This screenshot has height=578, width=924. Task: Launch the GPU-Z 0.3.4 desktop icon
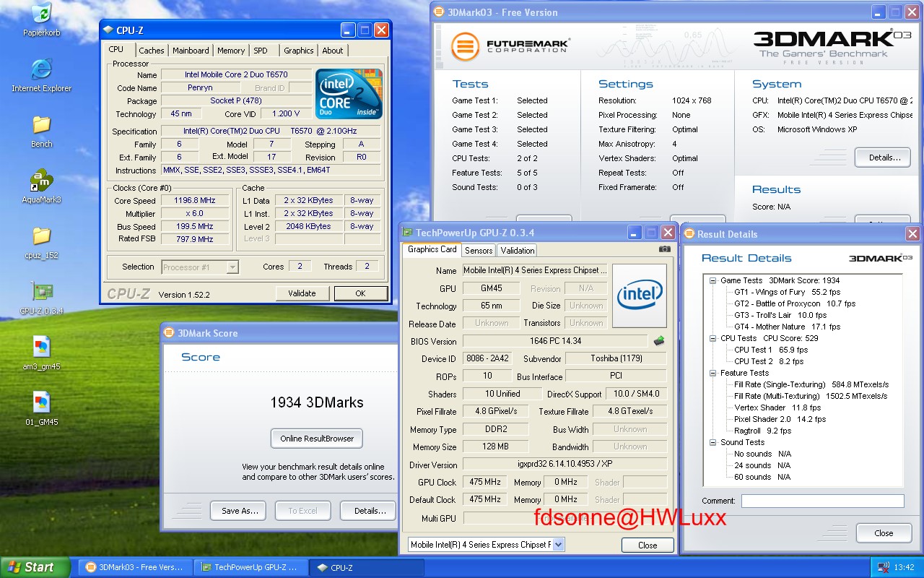coord(41,298)
